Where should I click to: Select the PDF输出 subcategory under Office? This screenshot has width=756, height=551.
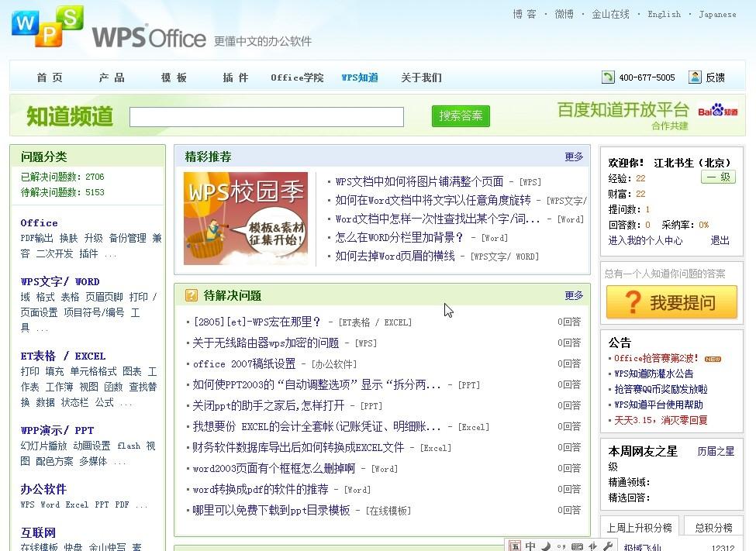click(x=37, y=238)
